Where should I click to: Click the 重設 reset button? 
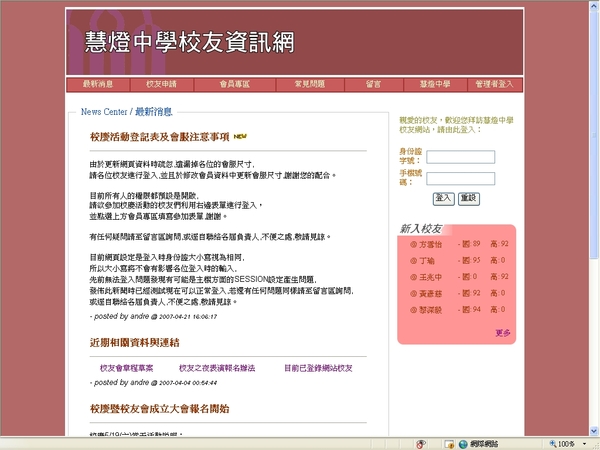(x=469, y=199)
